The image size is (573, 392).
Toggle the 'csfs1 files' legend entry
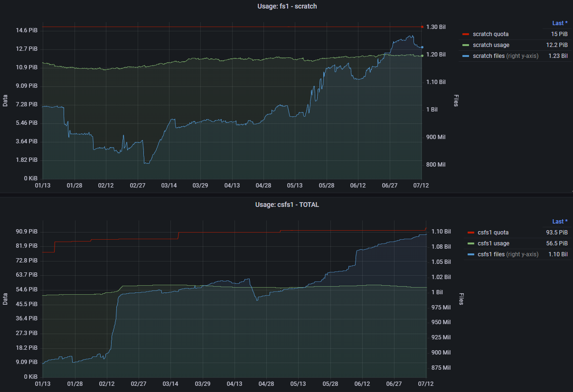pos(491,254)
